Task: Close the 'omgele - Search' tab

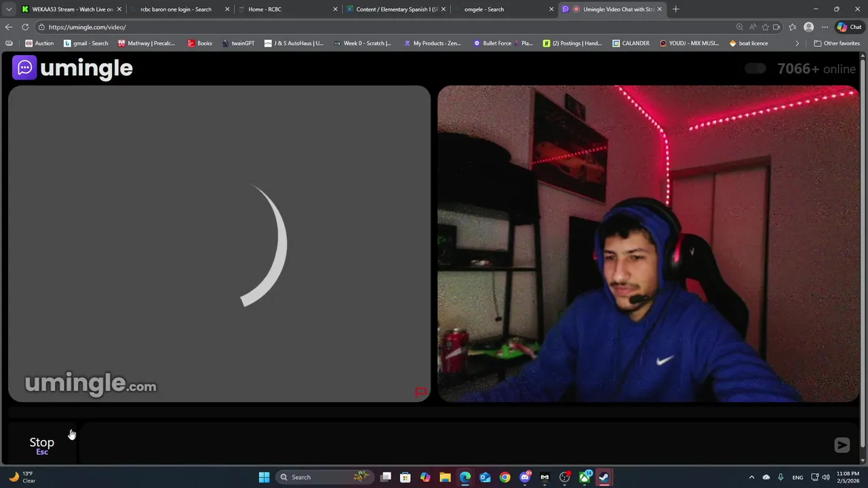Action: (551, 9)
